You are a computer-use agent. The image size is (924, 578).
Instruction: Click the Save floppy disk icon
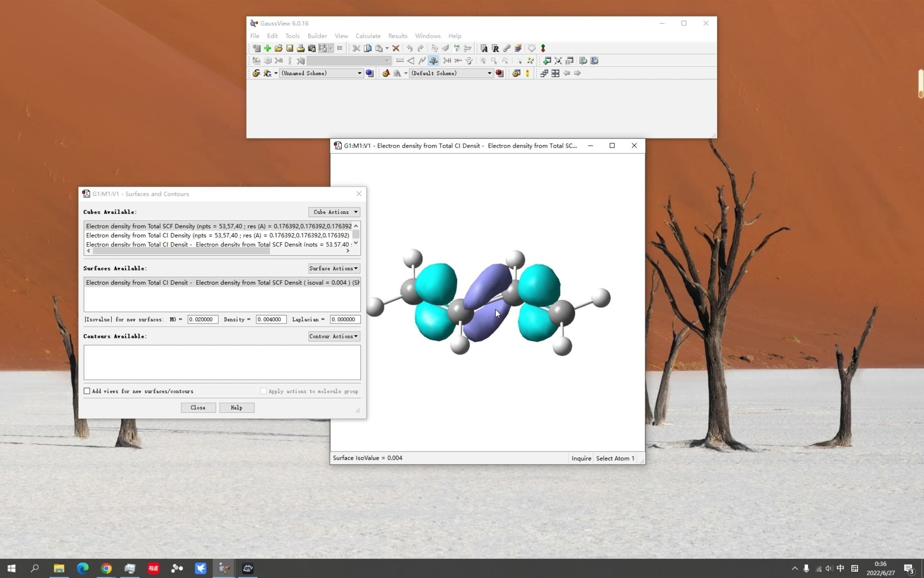point(290,48)
